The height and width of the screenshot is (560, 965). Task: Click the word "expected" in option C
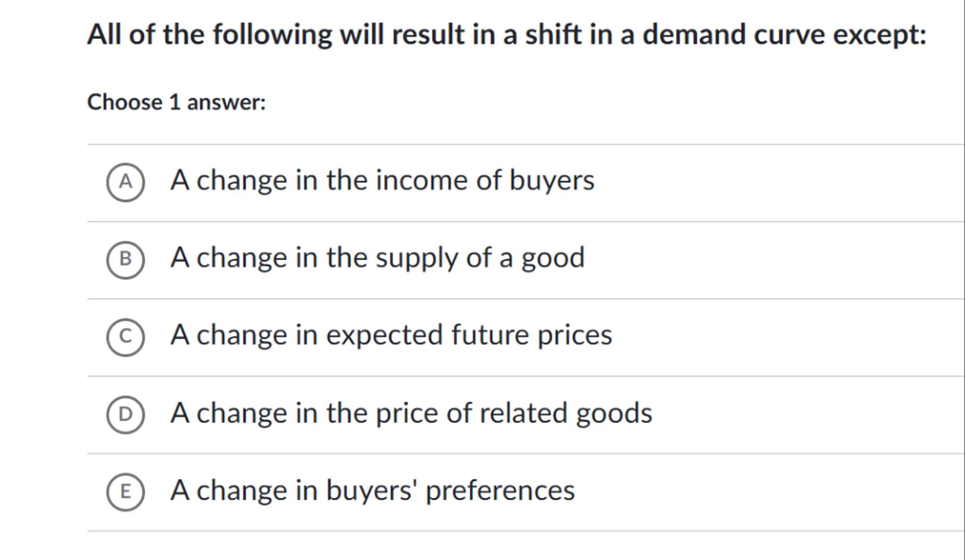(385, 335)
